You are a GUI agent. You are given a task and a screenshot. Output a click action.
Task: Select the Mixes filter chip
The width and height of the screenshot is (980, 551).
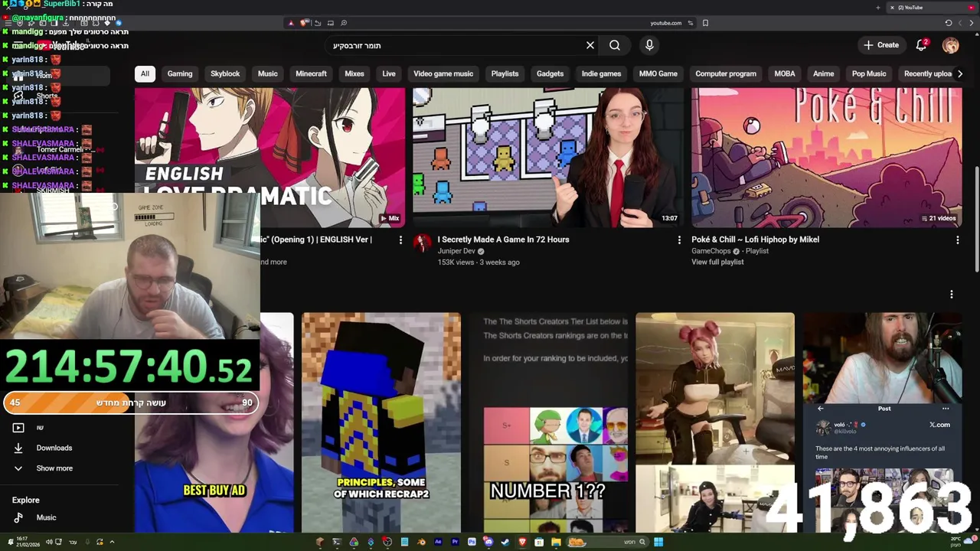pos(354,73)
